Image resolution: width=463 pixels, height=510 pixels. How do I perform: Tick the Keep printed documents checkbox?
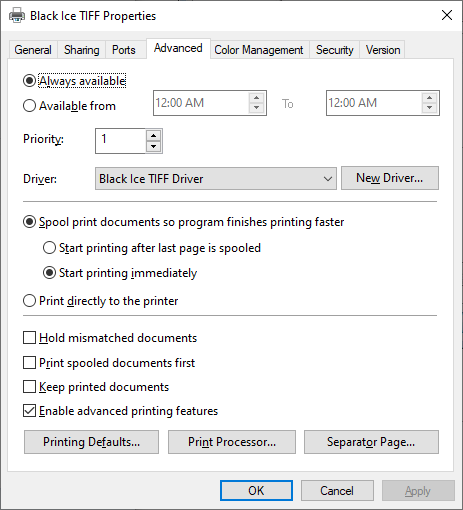(x=29, y=387)
